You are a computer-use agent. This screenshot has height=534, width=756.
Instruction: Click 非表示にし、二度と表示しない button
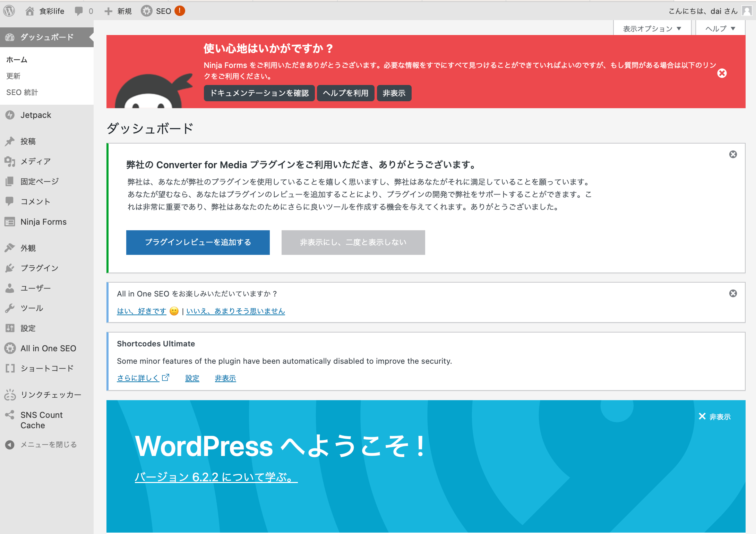coord(353,242)
